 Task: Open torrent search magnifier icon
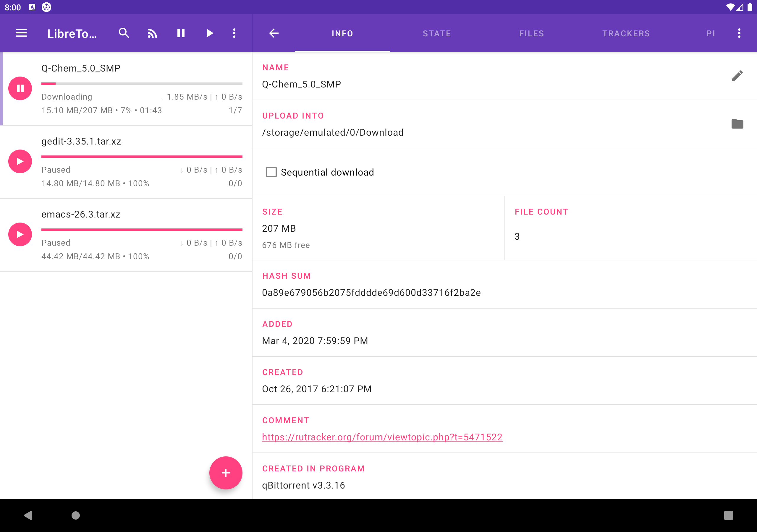pyautogui.click(x=124, y=33)
